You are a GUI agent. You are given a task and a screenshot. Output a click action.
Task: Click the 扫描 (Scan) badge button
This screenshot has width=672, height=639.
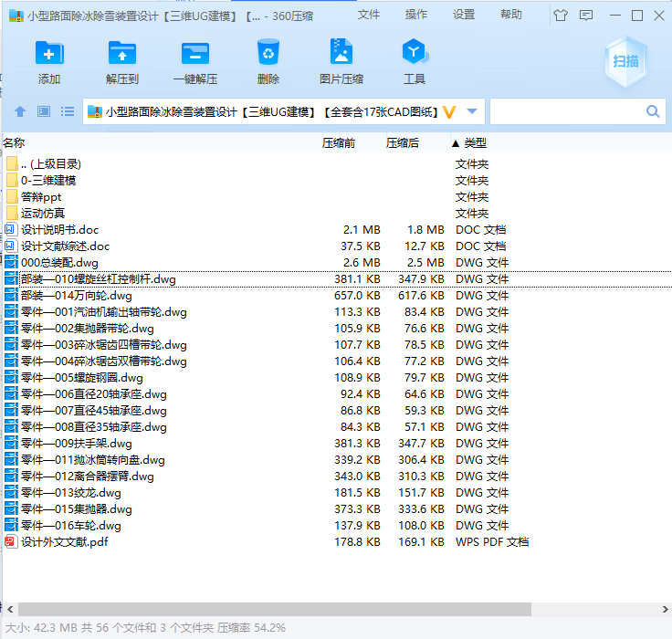tap(625, 62)
